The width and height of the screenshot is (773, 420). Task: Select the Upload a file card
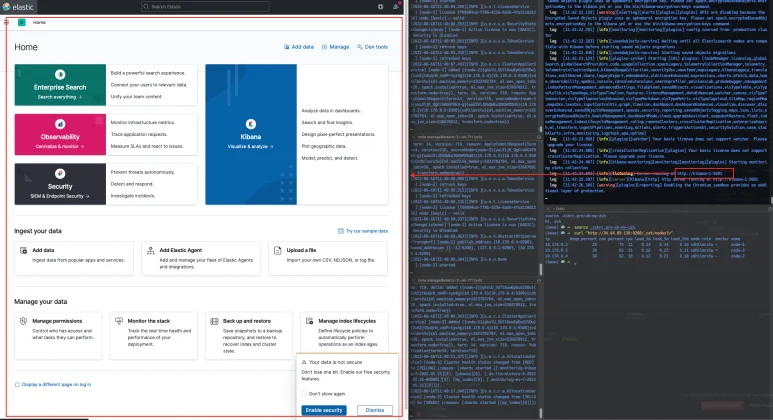325,258
